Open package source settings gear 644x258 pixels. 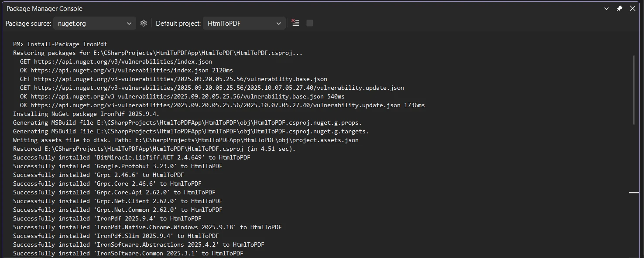(x=144, y=23)
